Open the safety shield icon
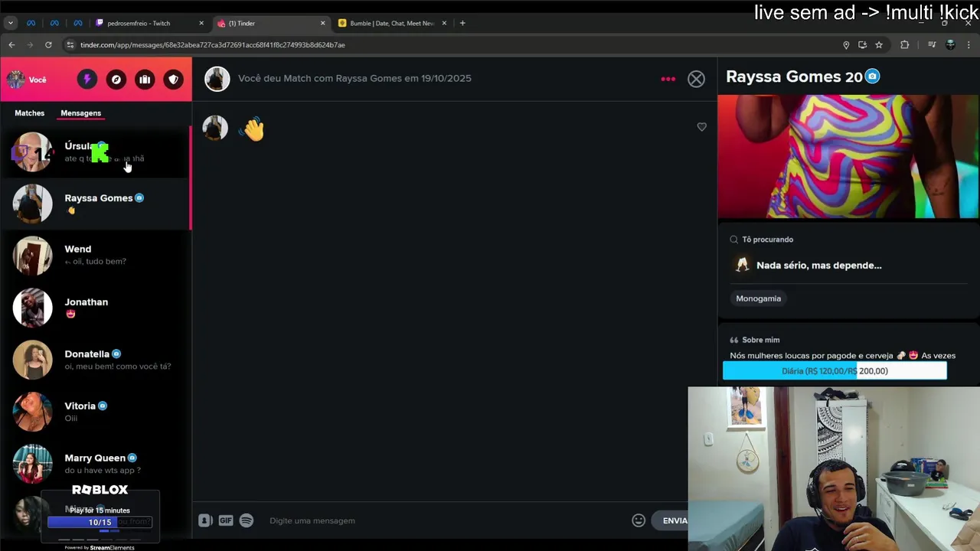The height and width of the screenshot is (551, 980). coord(173,80)
